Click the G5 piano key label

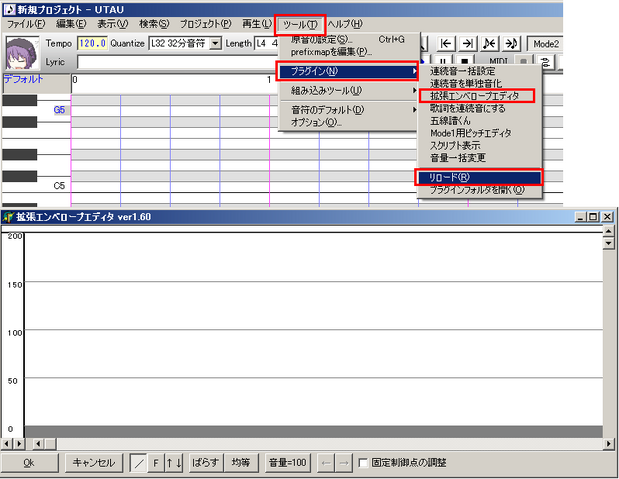click(59, 110)
